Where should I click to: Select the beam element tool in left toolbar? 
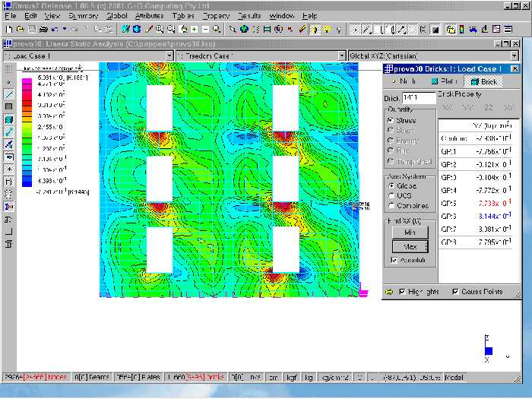(x=8, y=94)
